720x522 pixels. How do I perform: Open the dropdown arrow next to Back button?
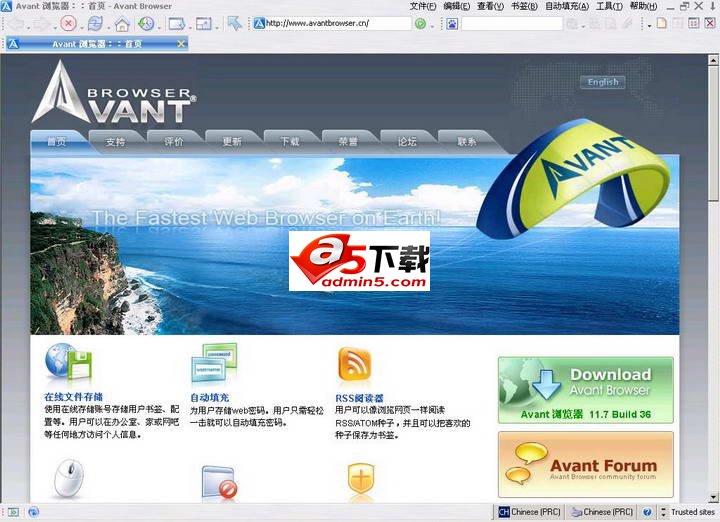[28, 27]
